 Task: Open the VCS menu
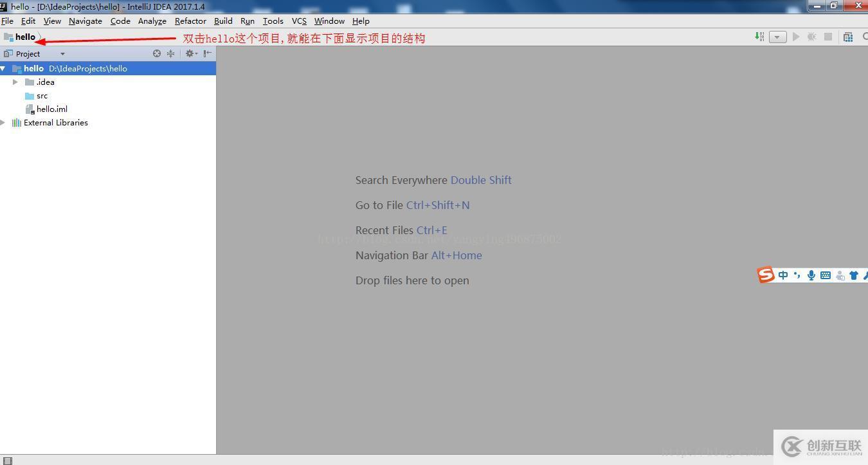point(299,21)
